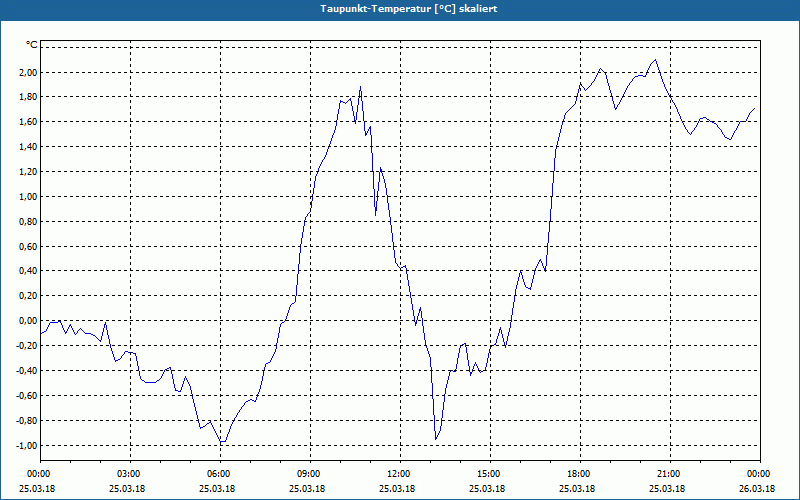Click the °C unit label on the y-axis

[32, 45]
